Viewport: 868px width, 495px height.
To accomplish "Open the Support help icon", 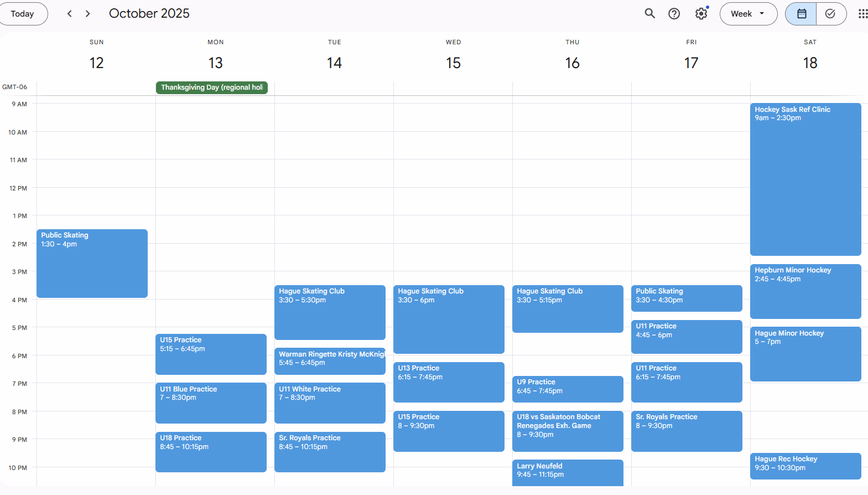I will 674,14.
